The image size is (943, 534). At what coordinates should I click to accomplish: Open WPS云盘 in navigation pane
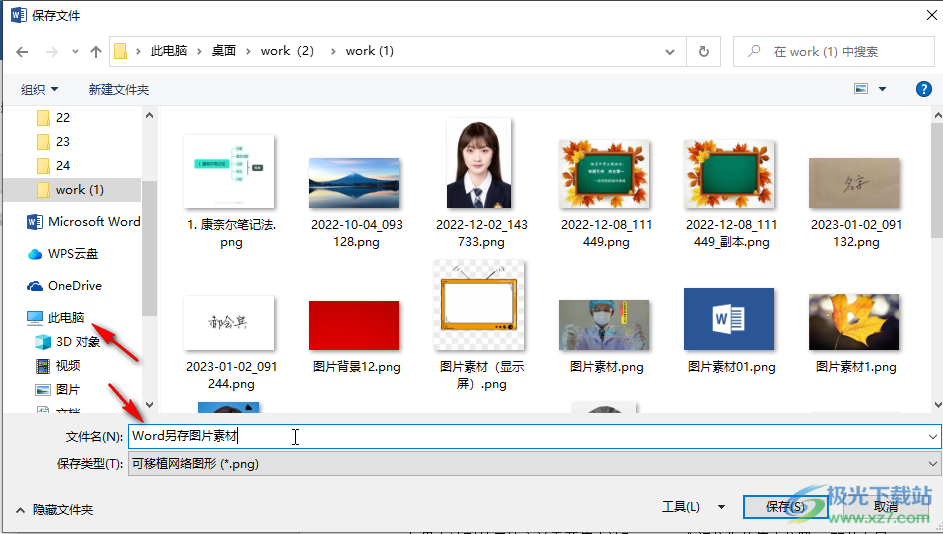(63, 254)
